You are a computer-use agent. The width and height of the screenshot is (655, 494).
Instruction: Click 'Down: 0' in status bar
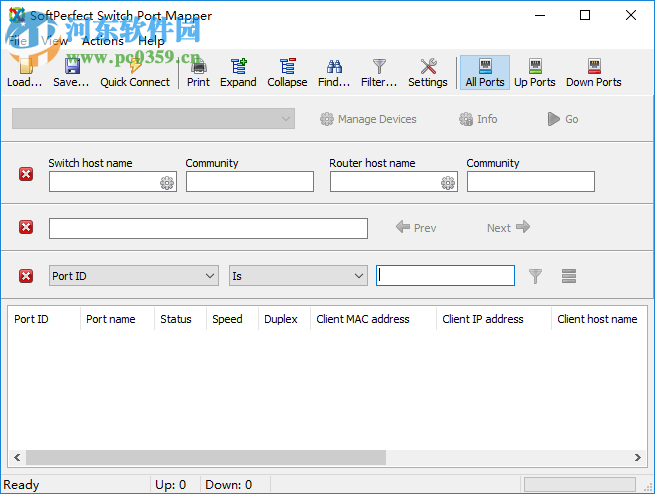[x=228, y=484]
